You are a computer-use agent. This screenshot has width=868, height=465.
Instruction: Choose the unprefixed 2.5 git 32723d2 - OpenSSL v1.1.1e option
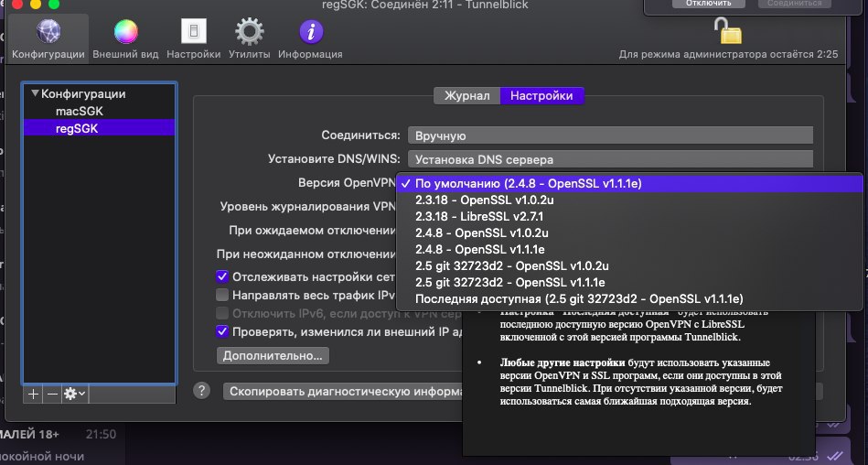point(629,283)
